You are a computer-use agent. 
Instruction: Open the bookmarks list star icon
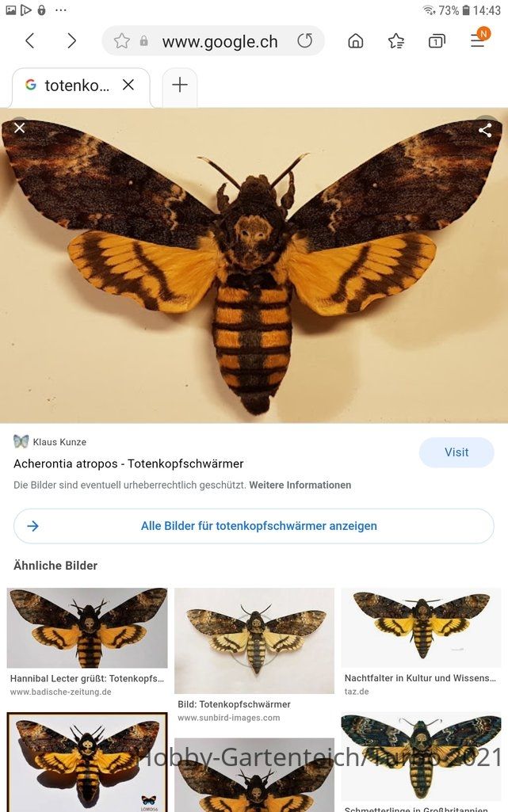(396, 41)
